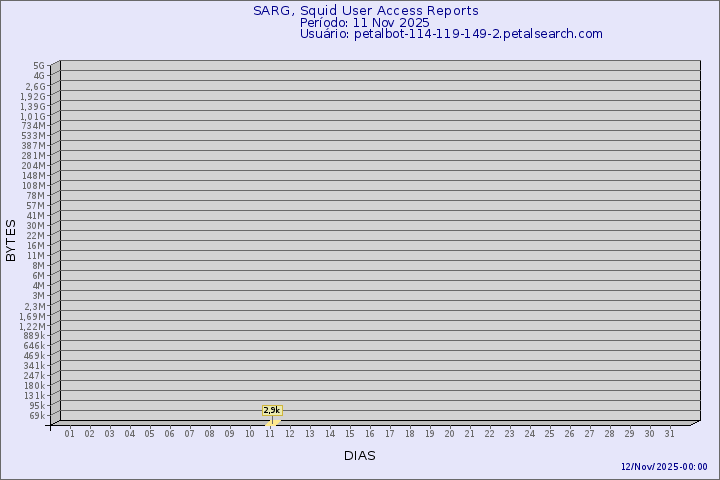
Task: Click the 12/Nov/2025-00:00 timestamp
Action: point(664,467)
